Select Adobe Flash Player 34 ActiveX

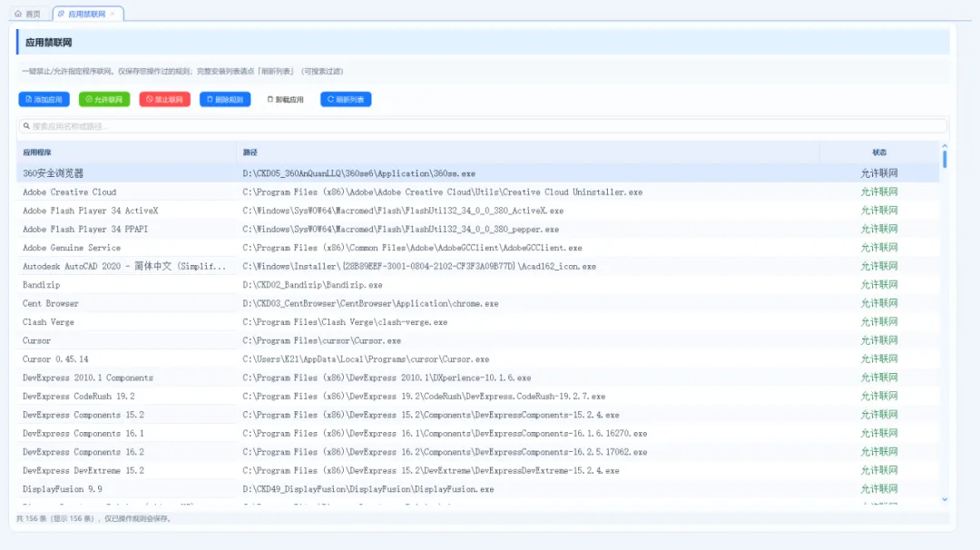pos(90,211)
